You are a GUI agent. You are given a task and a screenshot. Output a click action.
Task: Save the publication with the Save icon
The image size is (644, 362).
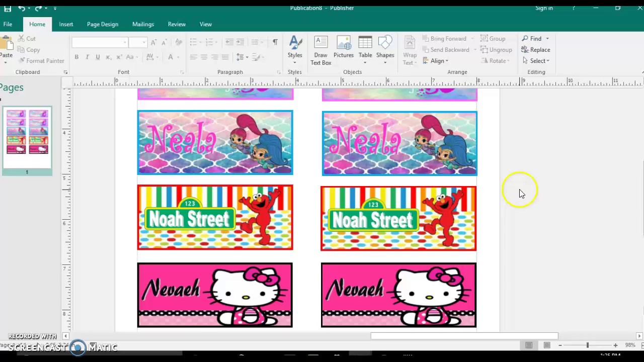[7, 9]
